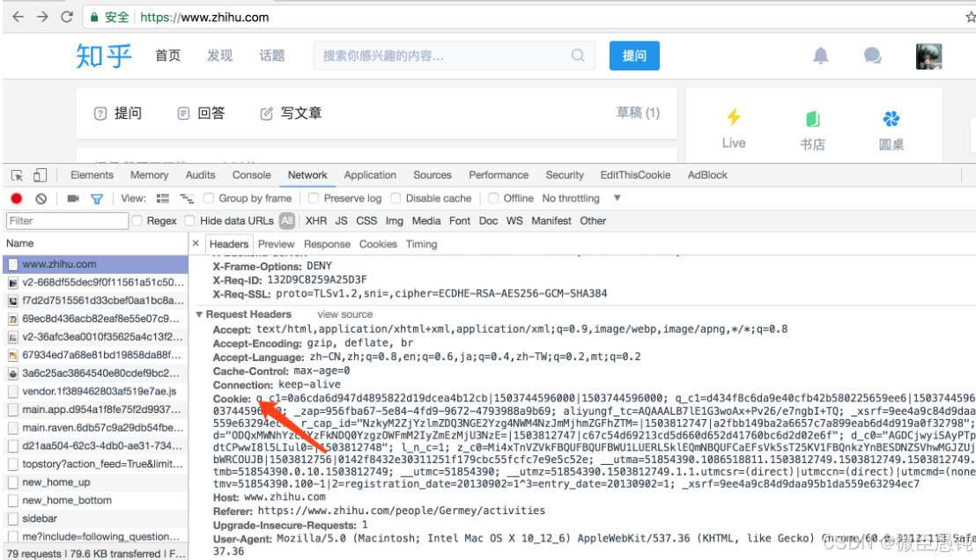Open the 书店 bookstore icon

pos(812,118)
